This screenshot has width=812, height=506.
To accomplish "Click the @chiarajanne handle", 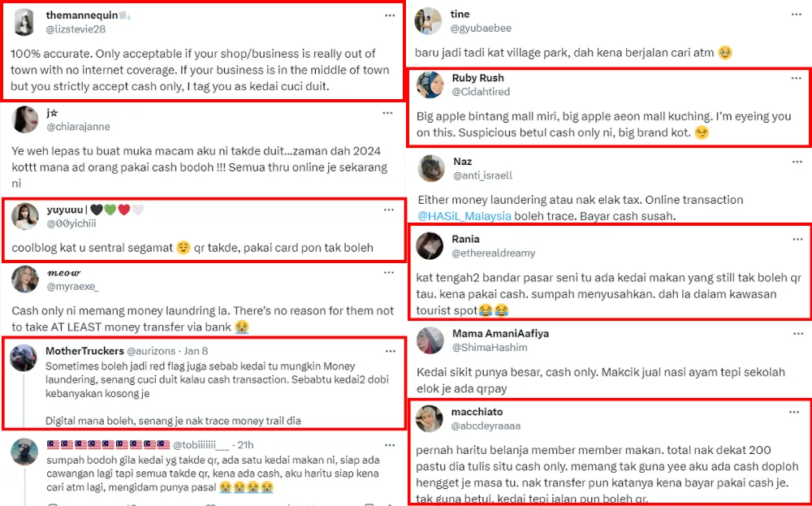I will [x=78, y=127].
